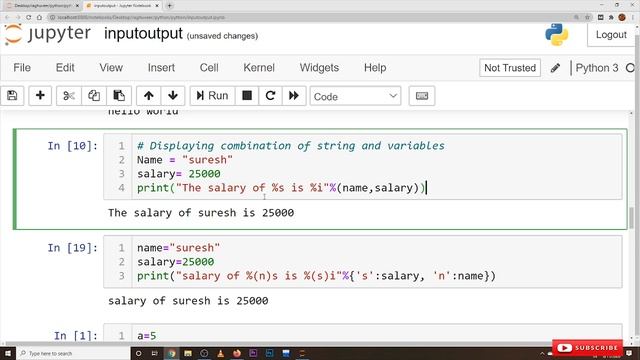This screenshot has width=640, height=360.
Task: Click the Not Trusted button
Action: (x=510, y=68)
